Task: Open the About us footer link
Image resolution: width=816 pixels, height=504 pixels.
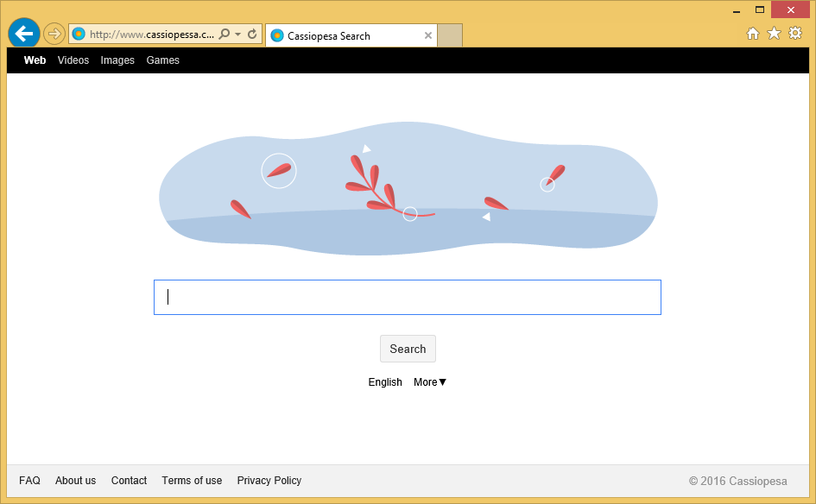Action: (x=75, y=481)
